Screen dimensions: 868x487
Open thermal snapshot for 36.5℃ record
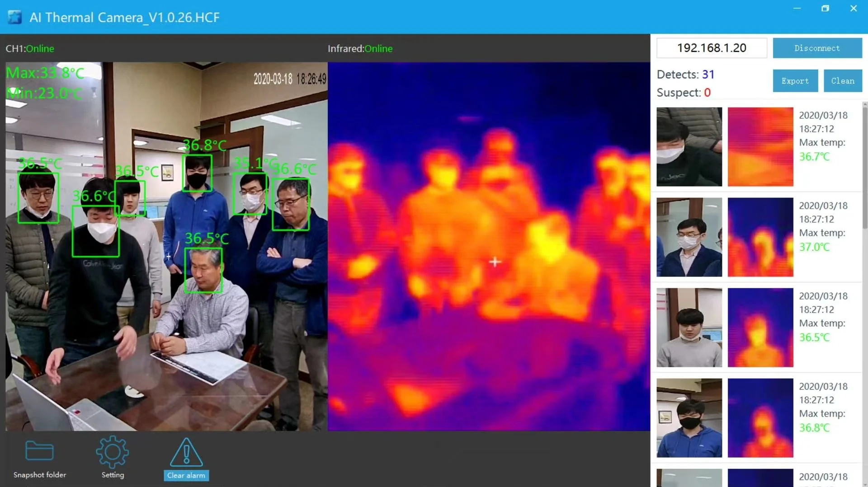(x=760, y=328)
